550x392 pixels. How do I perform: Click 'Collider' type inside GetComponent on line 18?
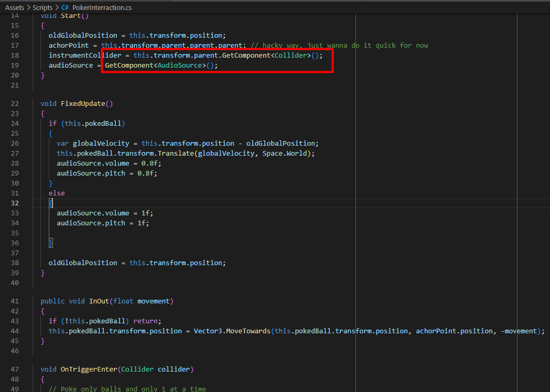pos(290,56)
